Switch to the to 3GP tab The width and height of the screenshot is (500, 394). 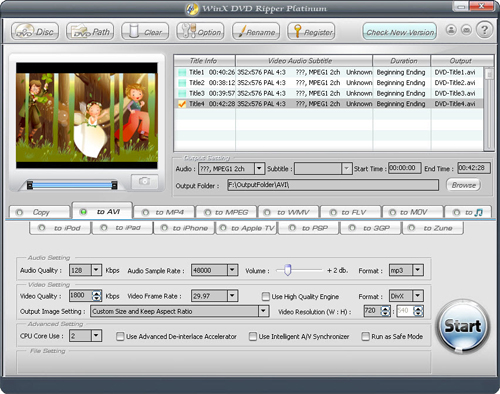370,228
